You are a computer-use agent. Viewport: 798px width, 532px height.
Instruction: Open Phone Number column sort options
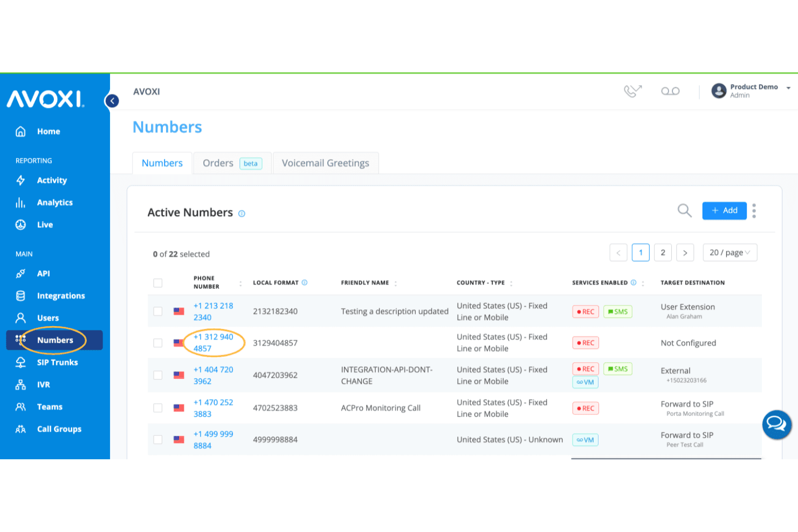tap(240, 283)
